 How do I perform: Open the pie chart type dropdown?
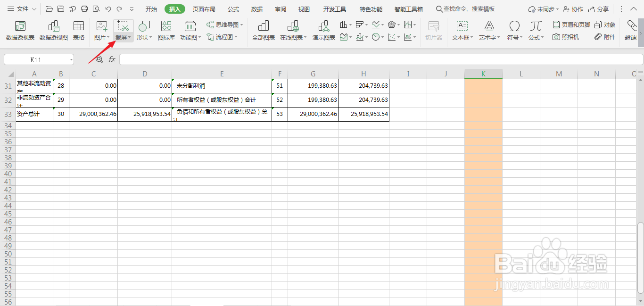coord(382,37)
